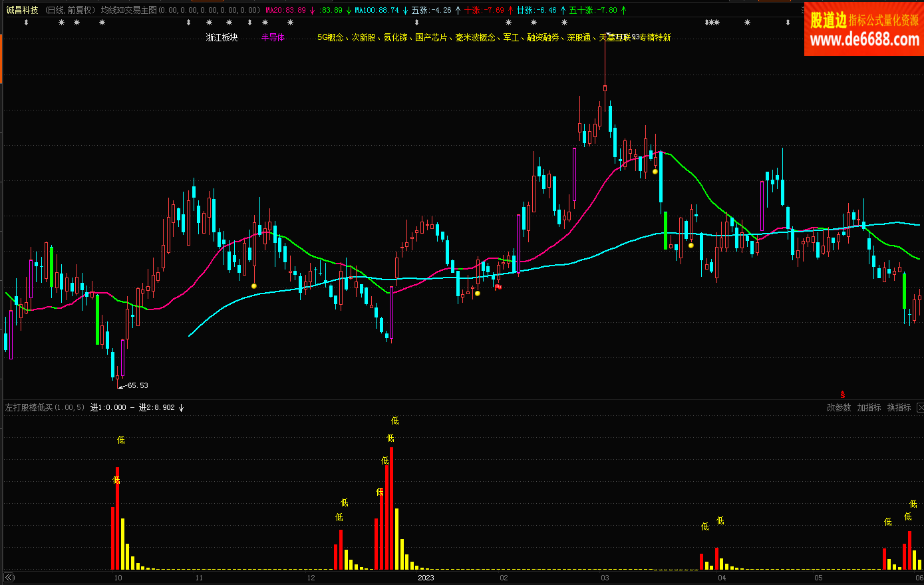Select the 04 month marker on the time axis
The width and height of the screenshot is (924, 585).
pyautogui.click(x=722, y=578)
